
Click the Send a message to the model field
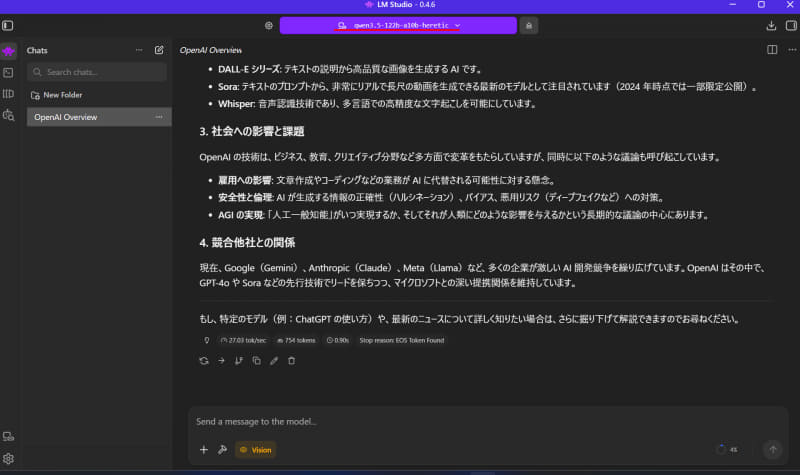pos(487,422)
